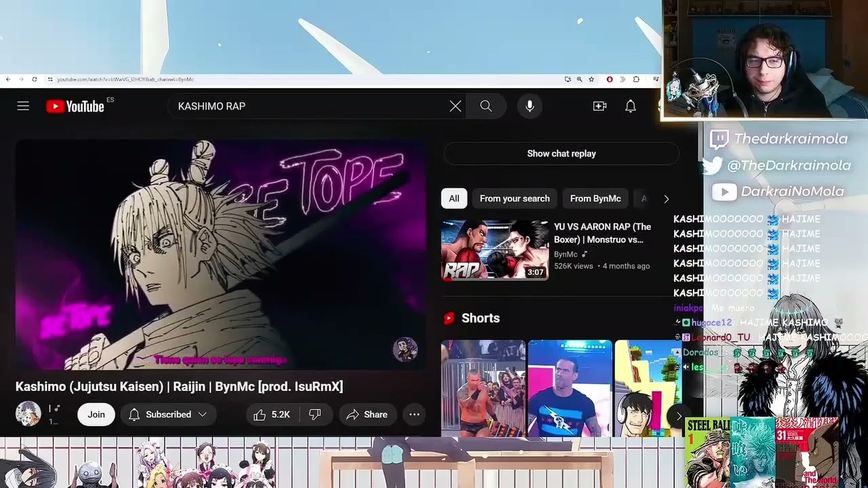Click the magnifier search button
The width and height of the screenshot is (868, 488).
tap(486, 106)
